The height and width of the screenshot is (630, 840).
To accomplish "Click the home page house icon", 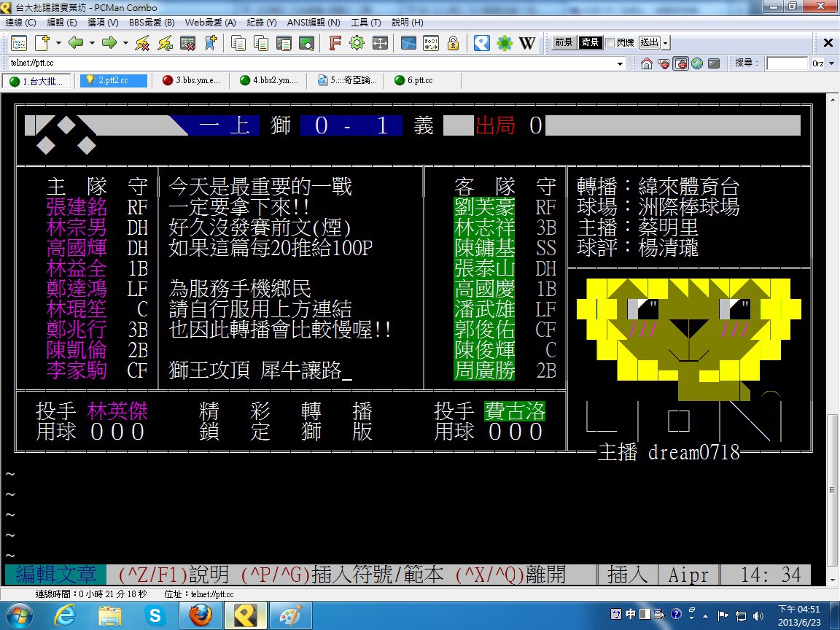I will 647,63.
